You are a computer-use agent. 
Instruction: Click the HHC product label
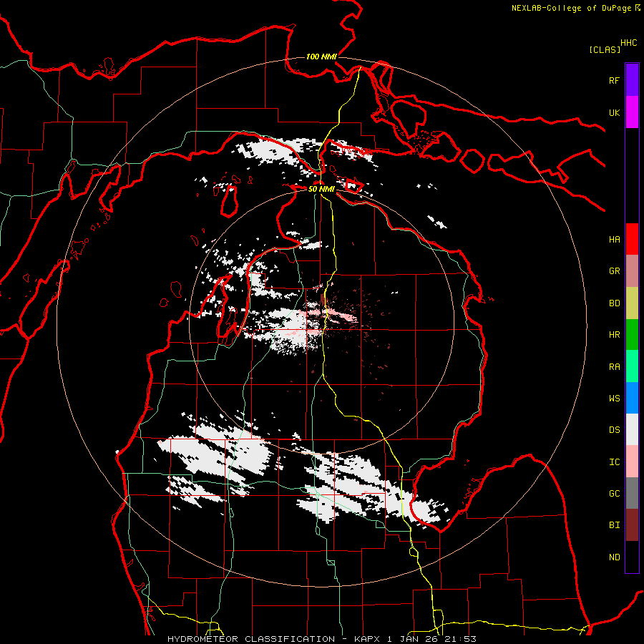pos(629,43)
